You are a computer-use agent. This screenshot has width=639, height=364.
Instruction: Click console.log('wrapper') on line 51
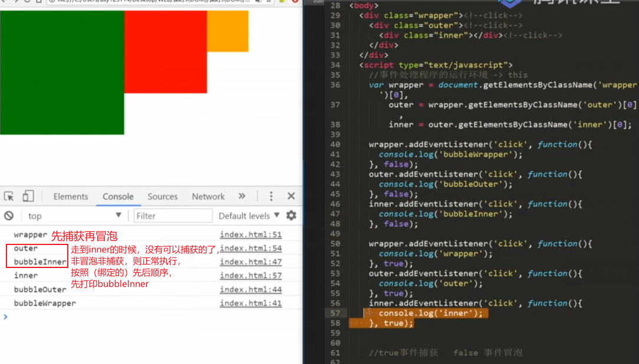pyautogui.click(x=436, y=254)
